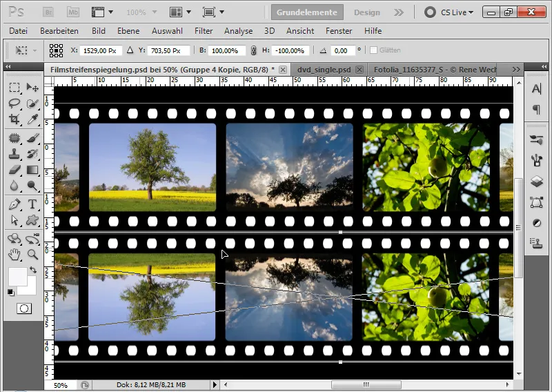The height and width of the screenshot is (392, 552).
Task: Select the 3D Camera Rotate tool
Action: [32, 238]
